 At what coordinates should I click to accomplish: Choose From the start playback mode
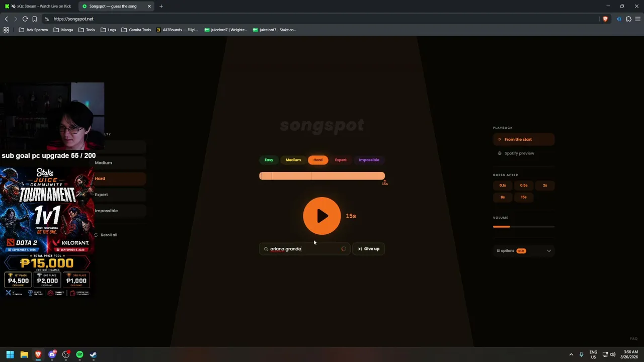point(523,139)
